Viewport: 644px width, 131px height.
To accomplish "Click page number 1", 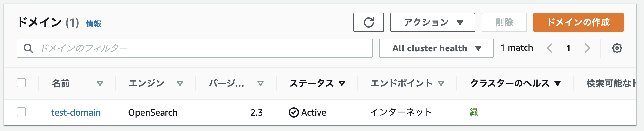I will pyautogui.click(x=568, y=48).
